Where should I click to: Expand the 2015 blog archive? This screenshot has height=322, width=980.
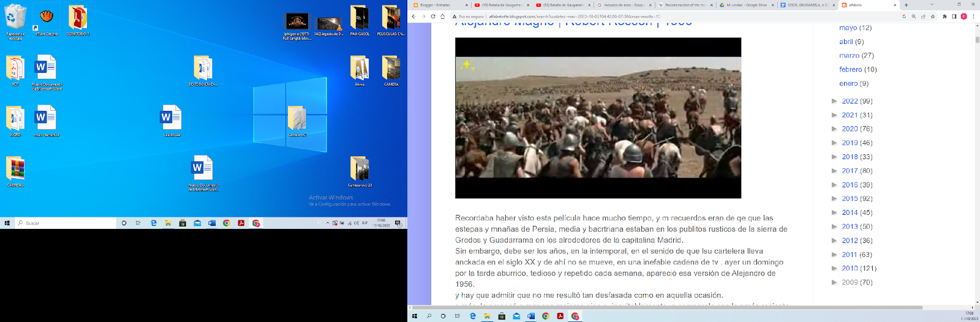point(834,198)
